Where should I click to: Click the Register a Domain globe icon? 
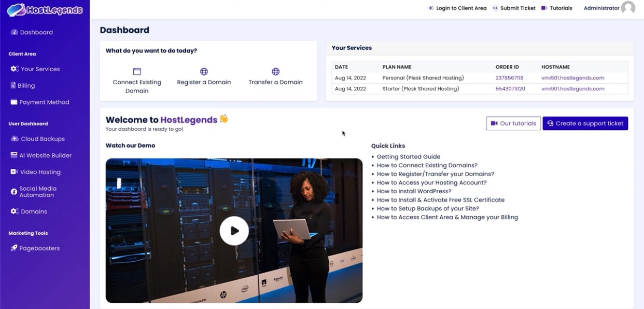pyautogui.click(x=204, y=72)
